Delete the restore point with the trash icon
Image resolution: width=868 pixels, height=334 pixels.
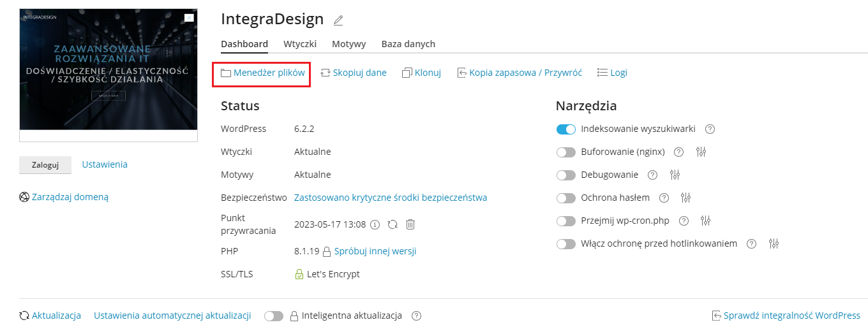click(x=410, y=224)
